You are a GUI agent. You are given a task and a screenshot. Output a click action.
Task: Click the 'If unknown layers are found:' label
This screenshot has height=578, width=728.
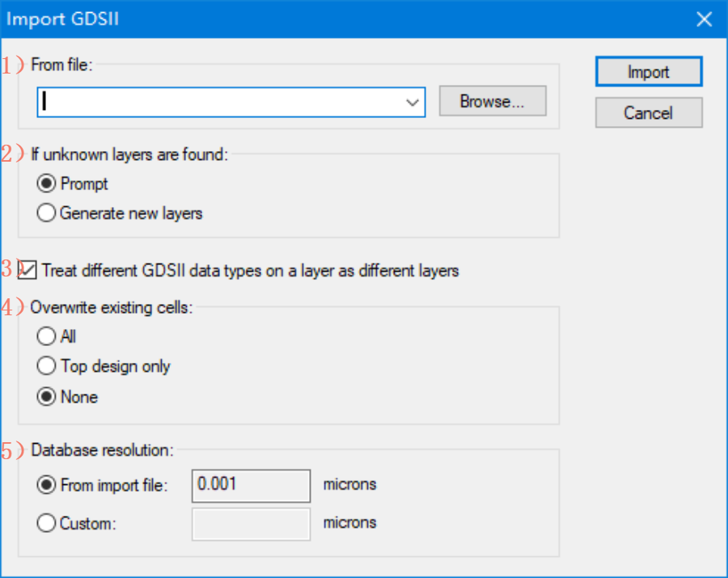click(129, 154)
